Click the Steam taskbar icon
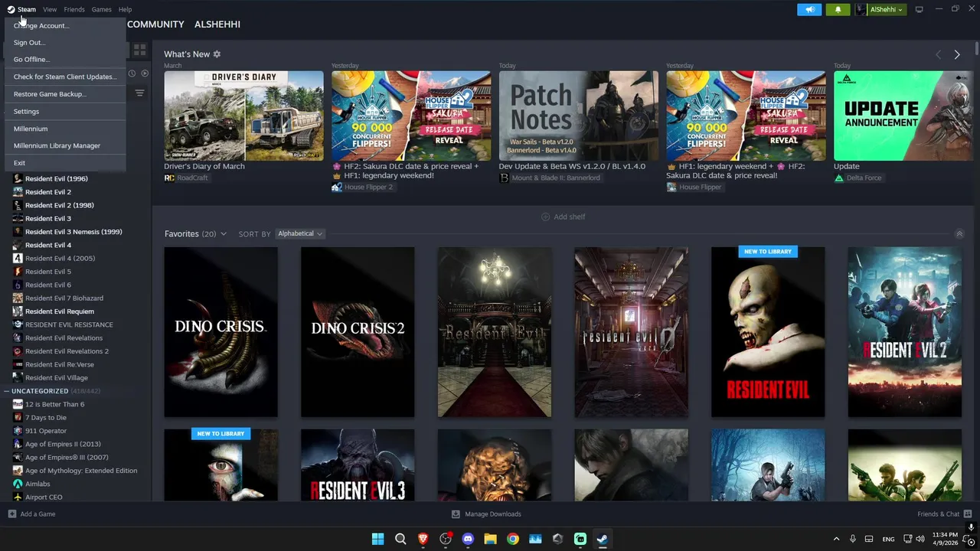The height and width of the screenshot is (551, 980). [x=603, y=539]
